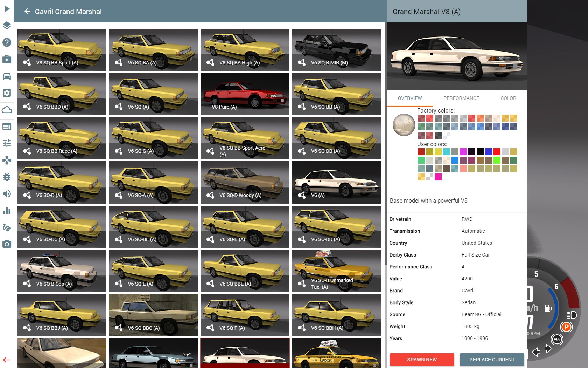
Task: Open the speaker audio icon
Action: [7, 194]
